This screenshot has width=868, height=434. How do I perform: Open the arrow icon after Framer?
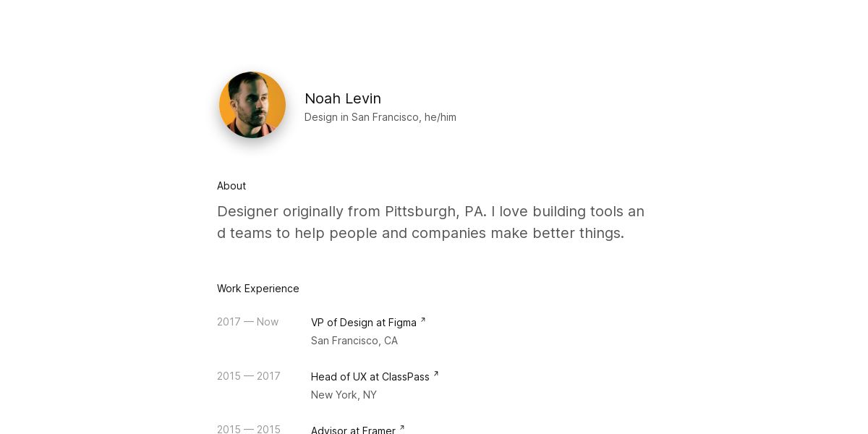[x=402, y=427]
